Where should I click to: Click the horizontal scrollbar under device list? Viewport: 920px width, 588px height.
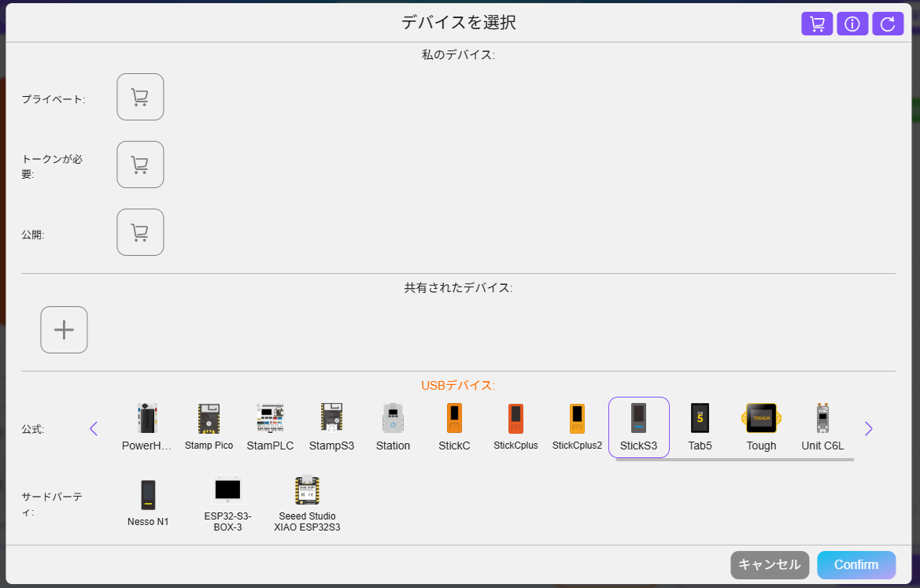(734, 460)
